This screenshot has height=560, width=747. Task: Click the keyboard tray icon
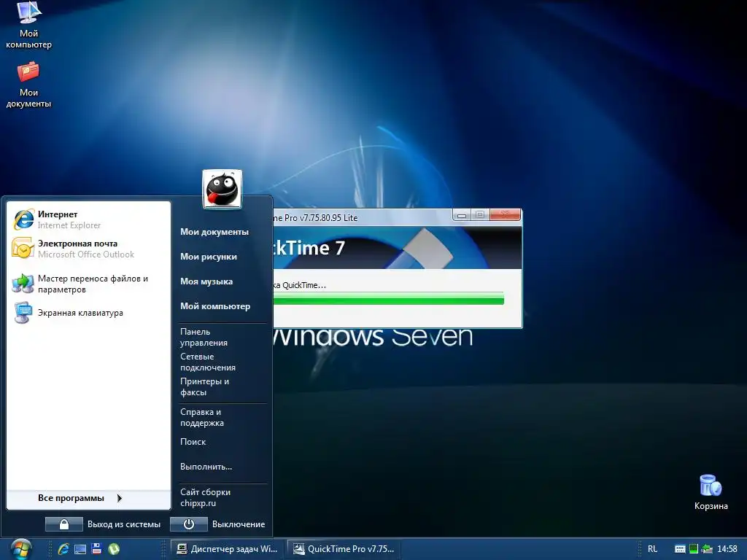coord(680,549)
